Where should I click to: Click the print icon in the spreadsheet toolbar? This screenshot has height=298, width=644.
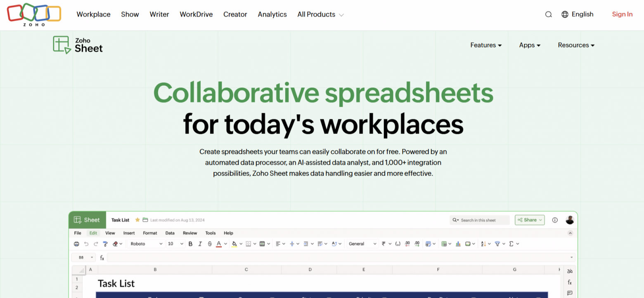(76, 244)
